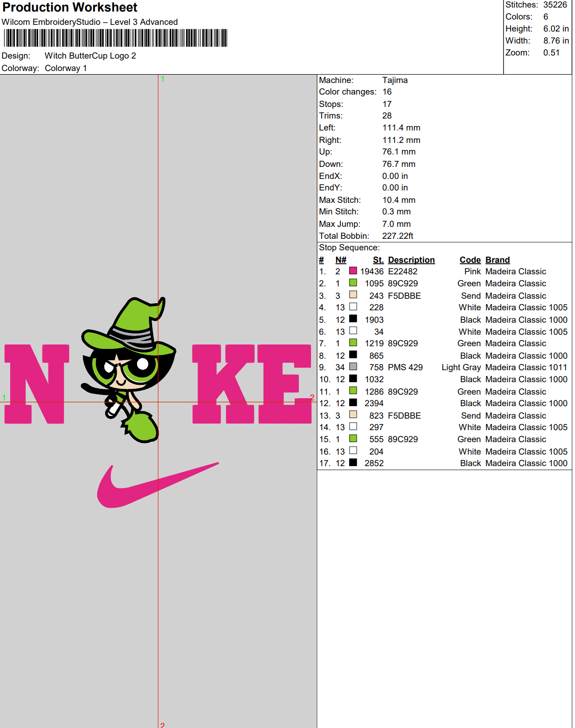This screenshot has height=728, width=575.
Task: Click the St. stitch count column header
Action: point(378,260)
